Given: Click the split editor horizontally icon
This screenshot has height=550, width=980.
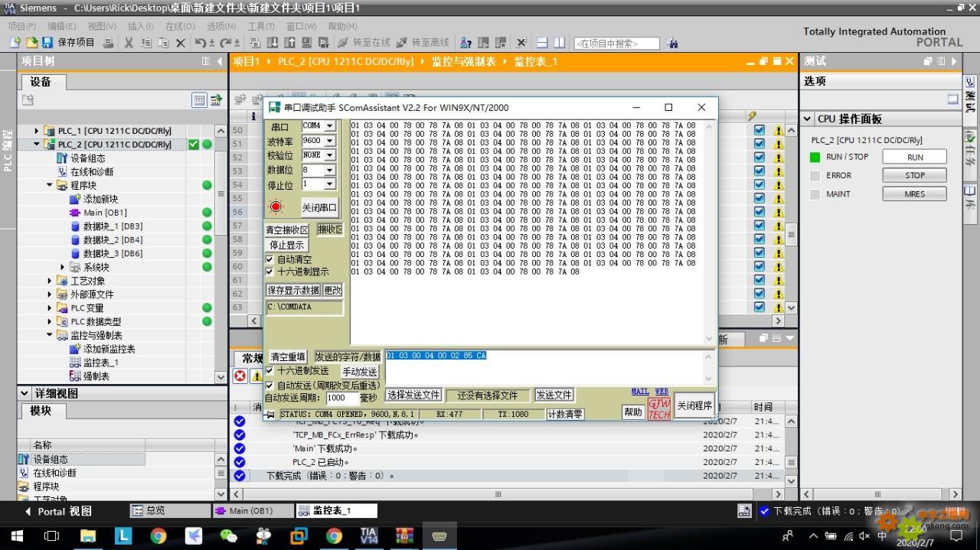Looking at the screenshot, I should 542,43.
